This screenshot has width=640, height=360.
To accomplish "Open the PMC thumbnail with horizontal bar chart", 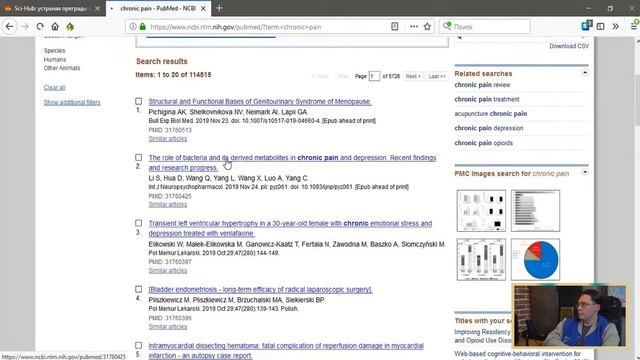I will click(536, 211).
